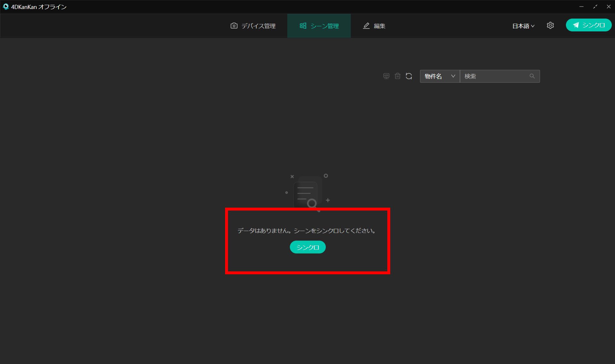
Task: Open settings via the gear icon
Action: coord(550,26)
